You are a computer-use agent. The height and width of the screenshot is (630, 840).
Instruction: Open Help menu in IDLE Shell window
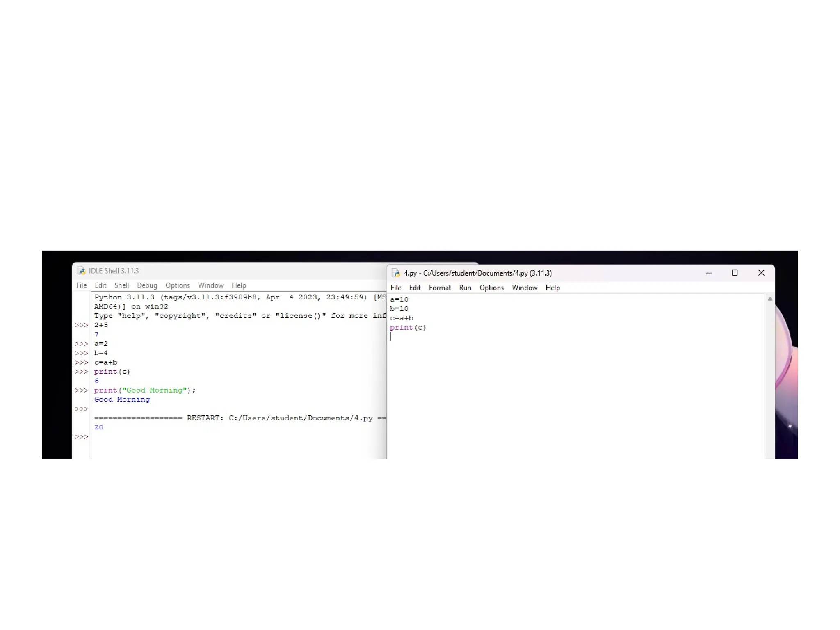[239, 285]
